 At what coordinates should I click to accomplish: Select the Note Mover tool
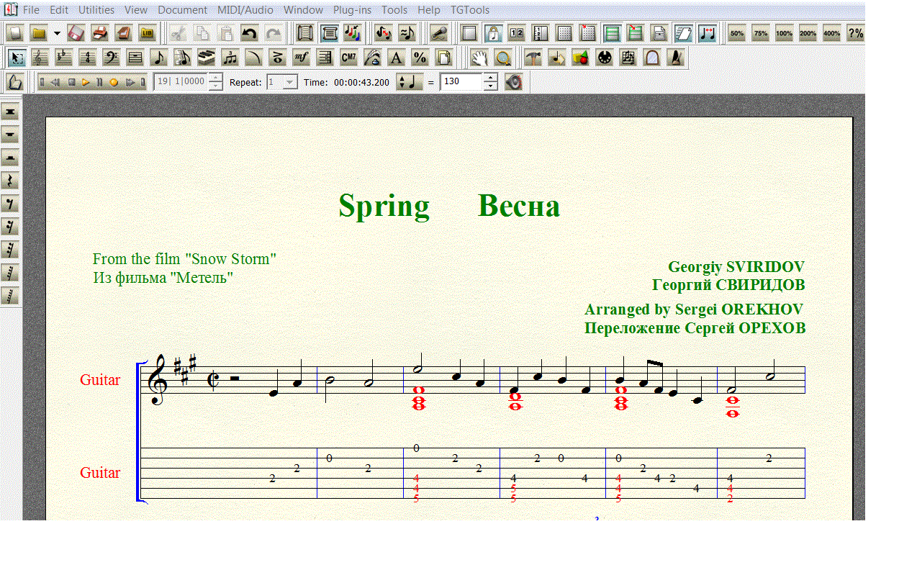coord(556,58)
